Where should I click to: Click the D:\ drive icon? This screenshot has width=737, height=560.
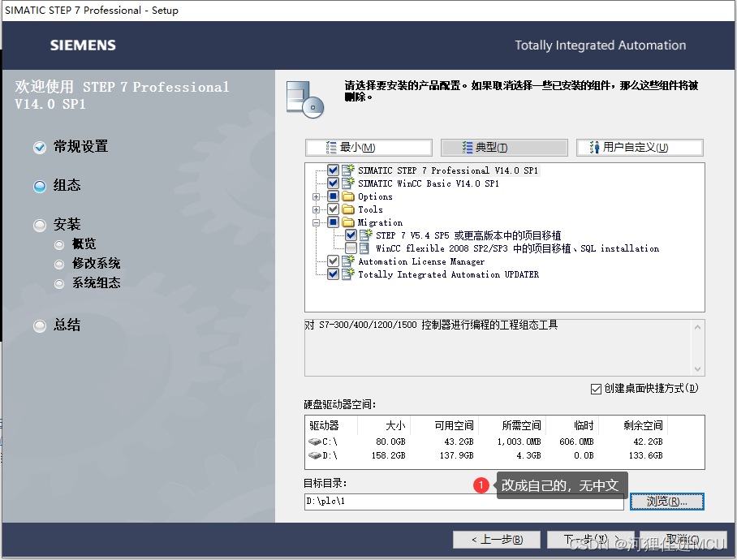pyautogui.click(x=314, y=455)
